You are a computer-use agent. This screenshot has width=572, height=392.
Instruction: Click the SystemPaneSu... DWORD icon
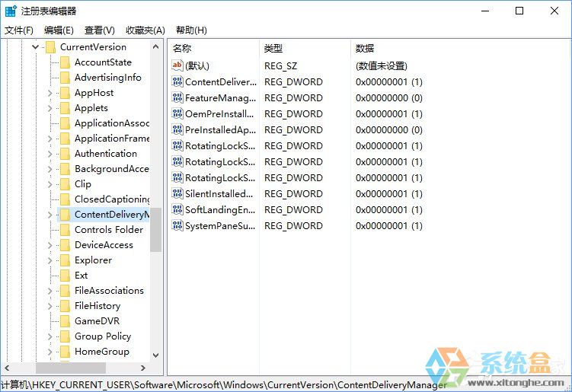coord(177,226)
